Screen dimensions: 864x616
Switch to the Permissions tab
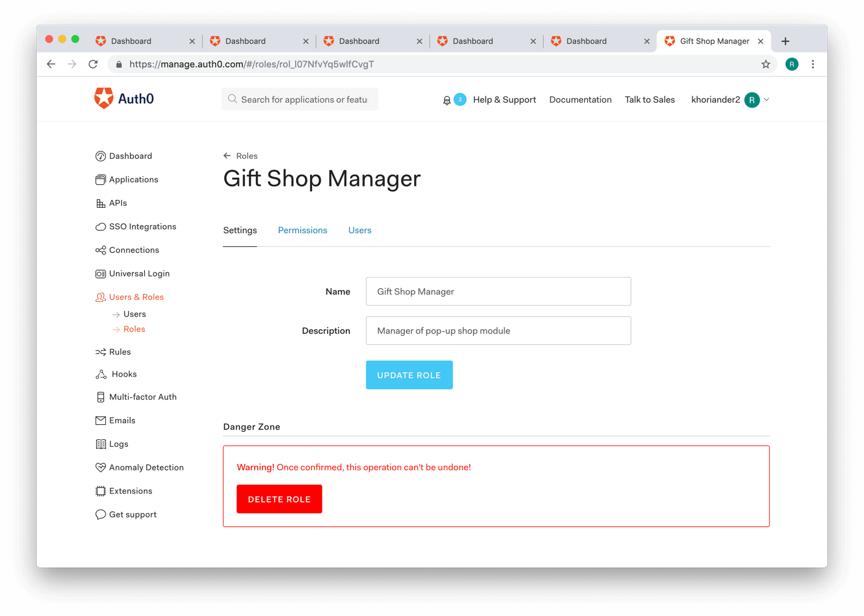tap(302, 230)
